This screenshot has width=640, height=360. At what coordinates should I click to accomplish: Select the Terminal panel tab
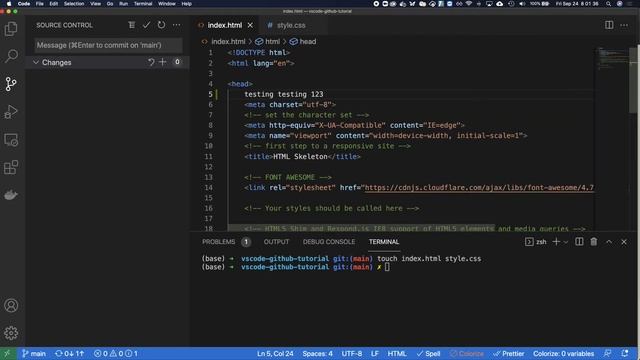pyautogui.click(x=384, y=242)
